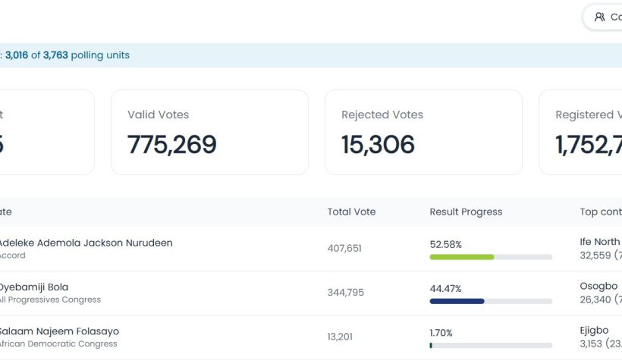Click the blue 44.47% progress bar

pos(491,301)
